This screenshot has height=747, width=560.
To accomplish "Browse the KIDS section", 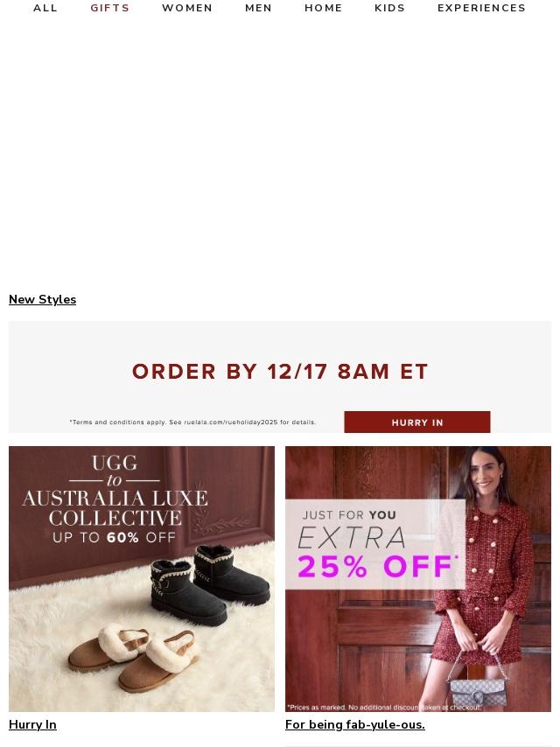I will (390, 8).
